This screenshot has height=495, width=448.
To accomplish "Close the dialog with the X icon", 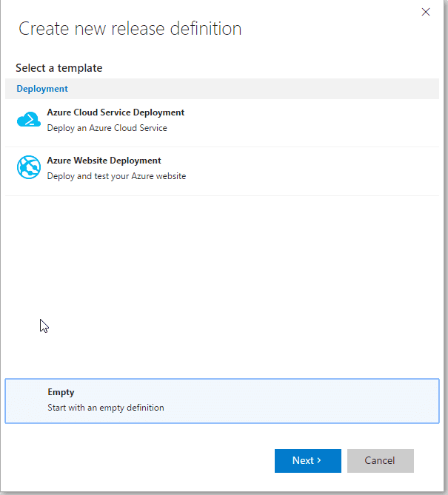I will coord(426,12).
